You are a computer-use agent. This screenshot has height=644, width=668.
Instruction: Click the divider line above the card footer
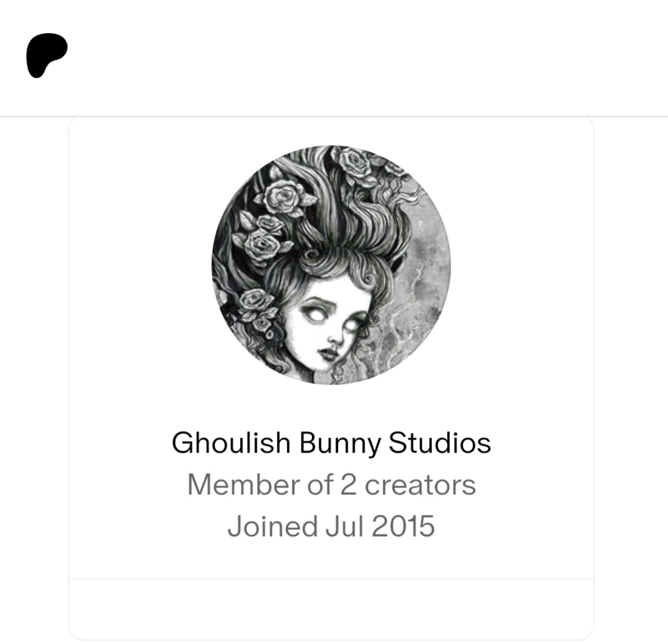(331, 579)
